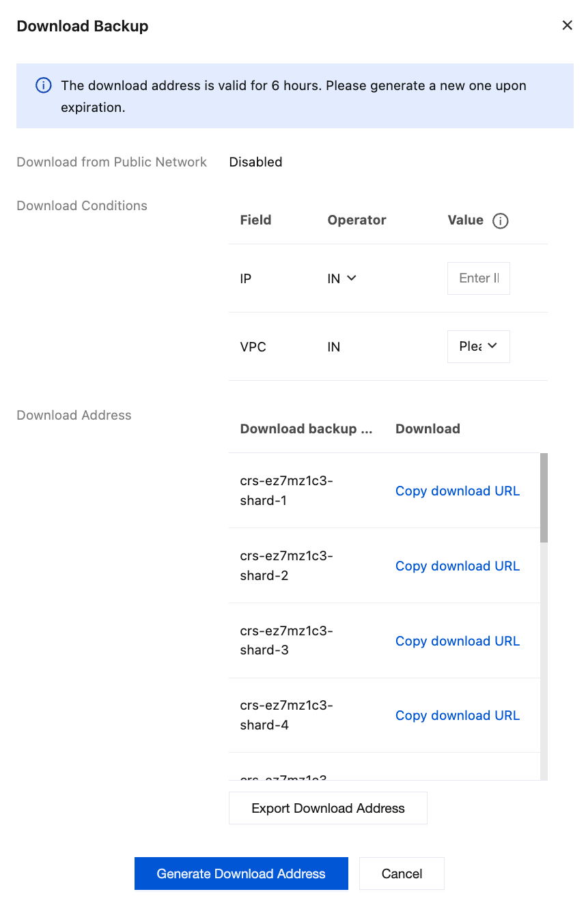Copy download URL for shard-3
Image resolution: width=586 pixels, height=924 pixels.
pos(457,641)
